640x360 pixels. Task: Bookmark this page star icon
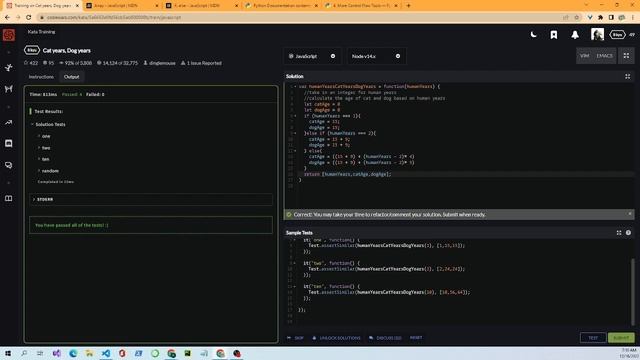576,17
